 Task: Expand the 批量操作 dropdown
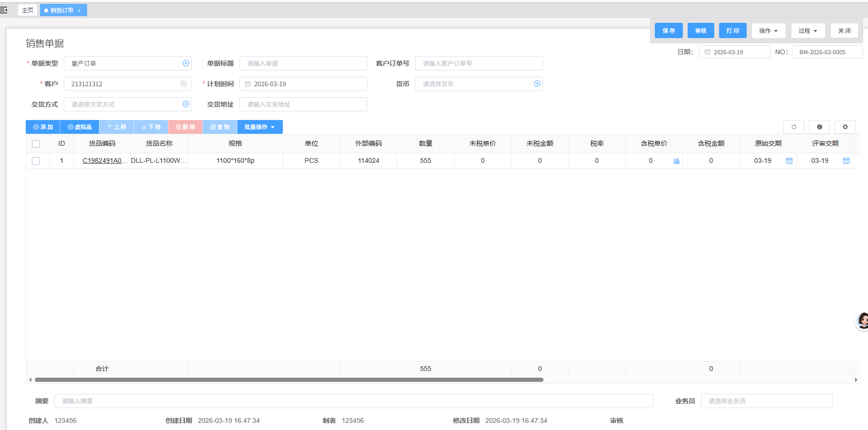[x=260, y=127]
